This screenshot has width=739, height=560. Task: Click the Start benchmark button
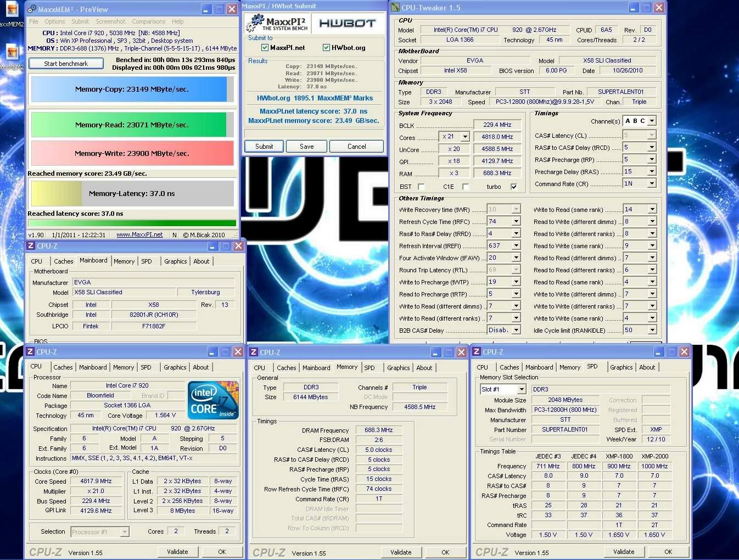(x=66, y=64)
